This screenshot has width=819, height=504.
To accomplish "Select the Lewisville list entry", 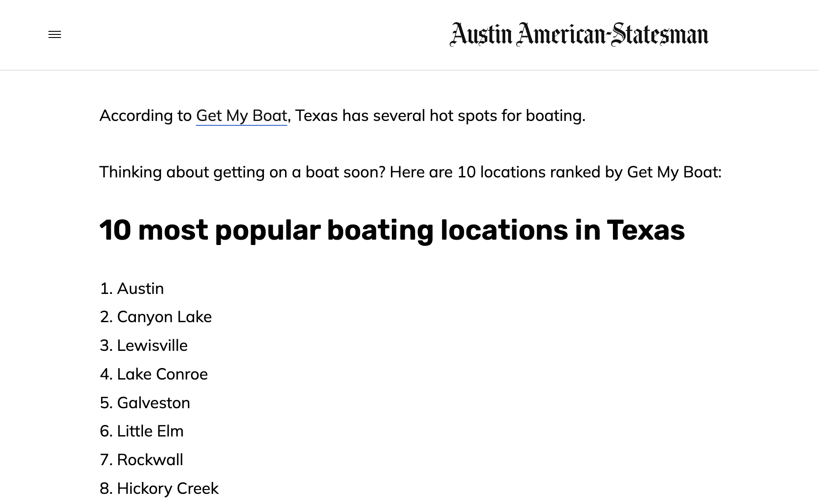I will pos(152,346).
